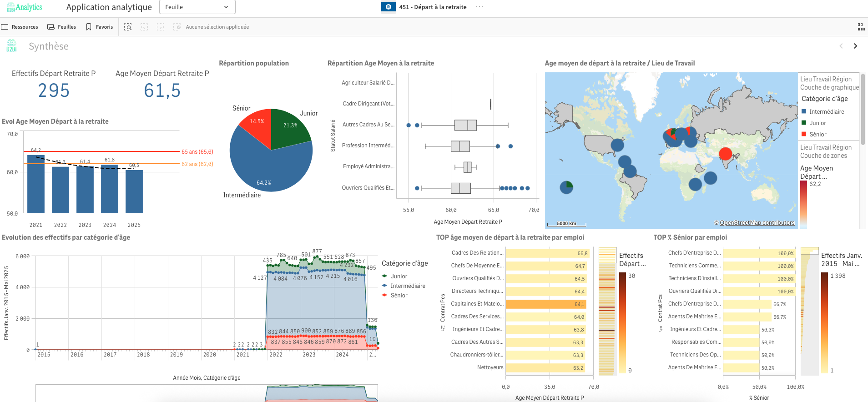Click the step forward selection icon
The height and width of the screenshot is (402, 868).
click(x=161, y=27)
